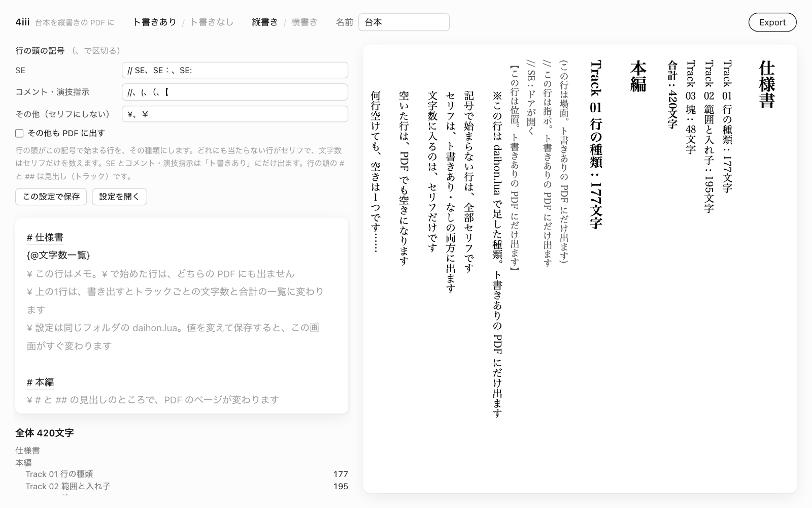The height and width of the screenshot is (508, 812).
Task: Click the daihon.lua settings memo line
Action: click(173, 337)
